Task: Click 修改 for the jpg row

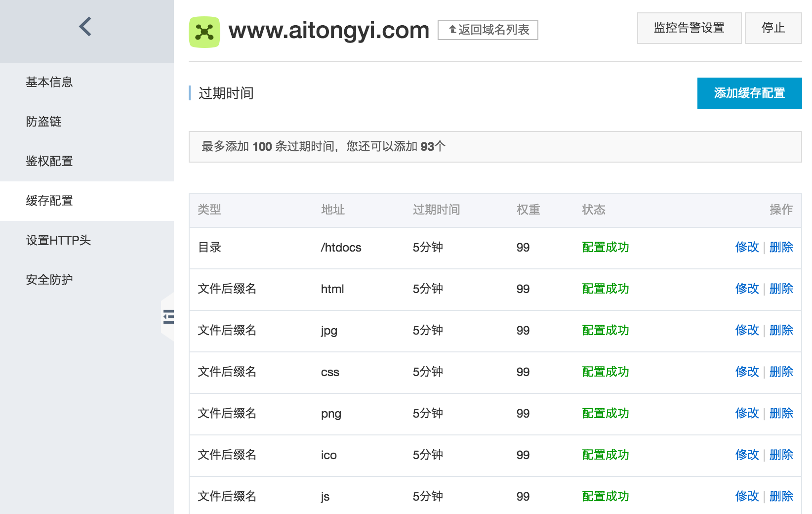Action: (x=747, y=330)
